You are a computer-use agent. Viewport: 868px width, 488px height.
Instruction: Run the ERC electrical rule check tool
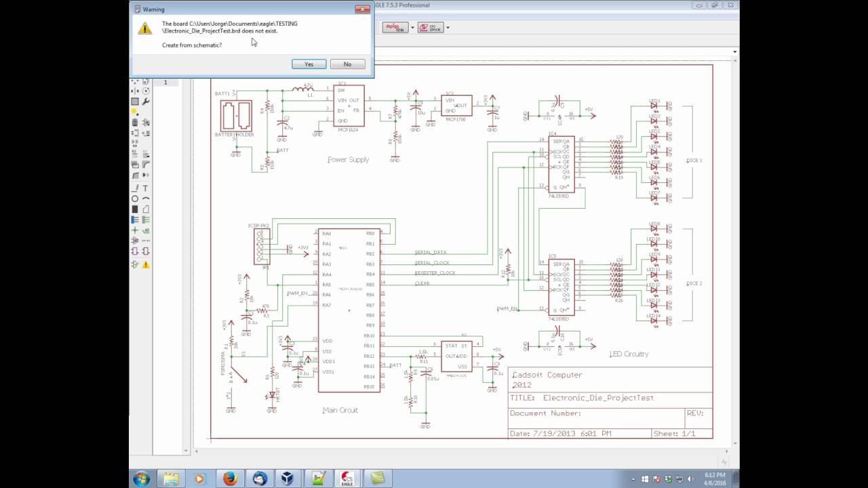tap(135, 264)
